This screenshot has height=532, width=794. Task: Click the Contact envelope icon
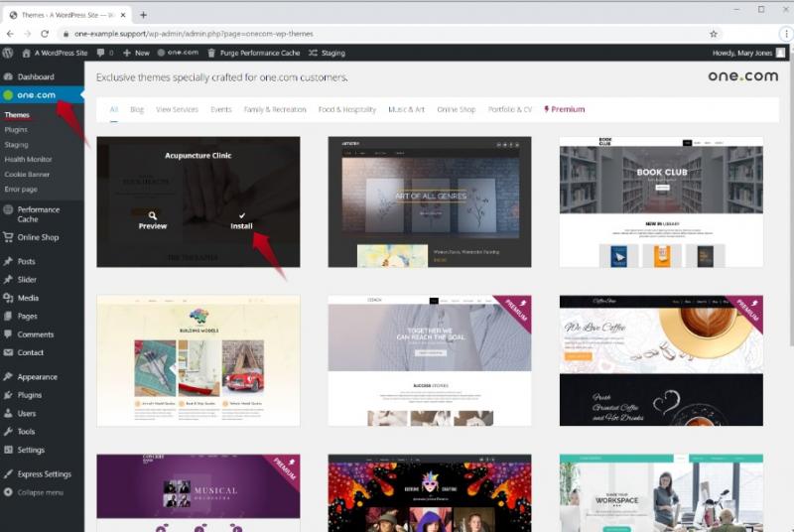[x=8, y=352]
